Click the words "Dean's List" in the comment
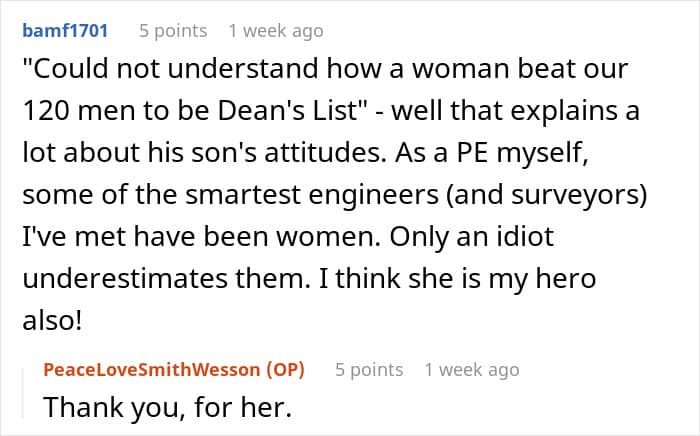The image size is (700, 436). [x=289, y=111]
